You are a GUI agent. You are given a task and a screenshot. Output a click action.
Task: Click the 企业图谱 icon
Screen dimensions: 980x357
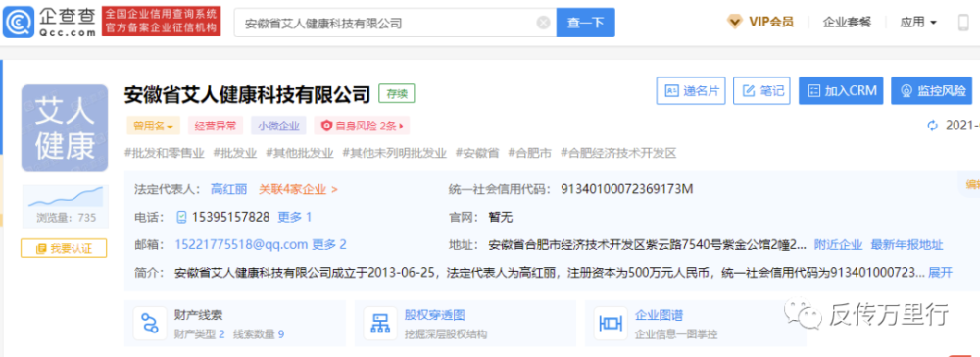pyautogui.click(x=610, y=324)
